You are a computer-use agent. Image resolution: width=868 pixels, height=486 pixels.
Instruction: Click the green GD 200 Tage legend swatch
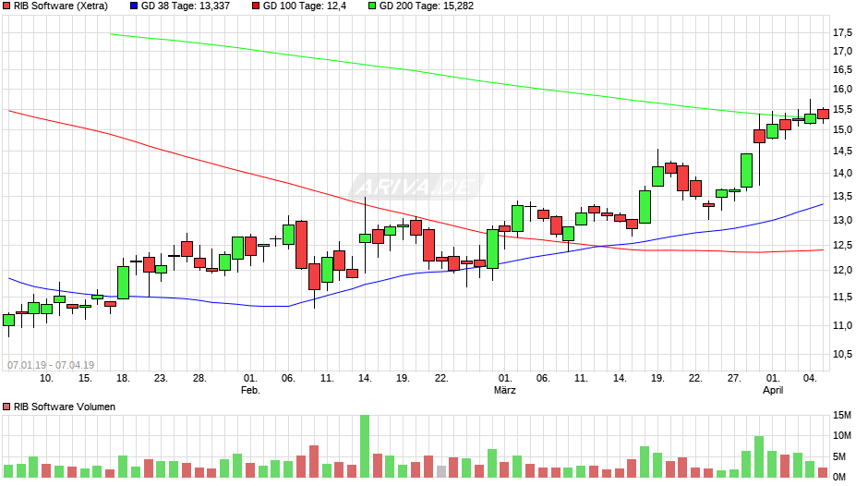pos(372,6)
